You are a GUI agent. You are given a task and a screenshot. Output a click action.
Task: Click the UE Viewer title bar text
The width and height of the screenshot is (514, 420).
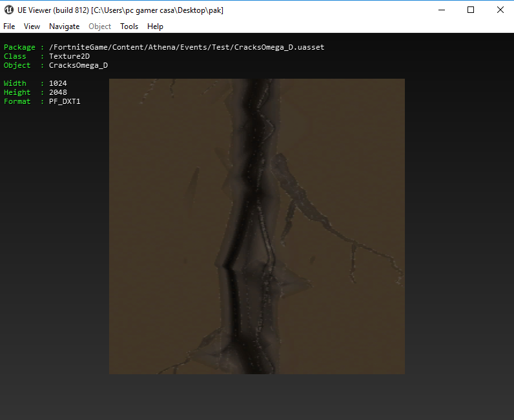coord(120,10)
